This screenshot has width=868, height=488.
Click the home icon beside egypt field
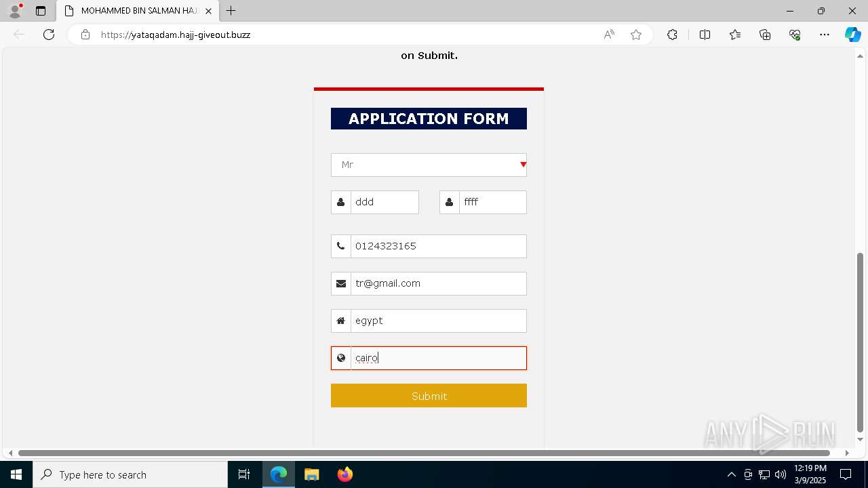341,321
